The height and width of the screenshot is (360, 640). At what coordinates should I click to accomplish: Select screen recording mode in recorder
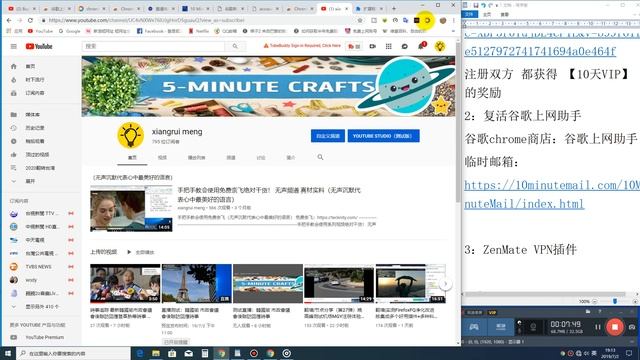(x=501, y=327)
